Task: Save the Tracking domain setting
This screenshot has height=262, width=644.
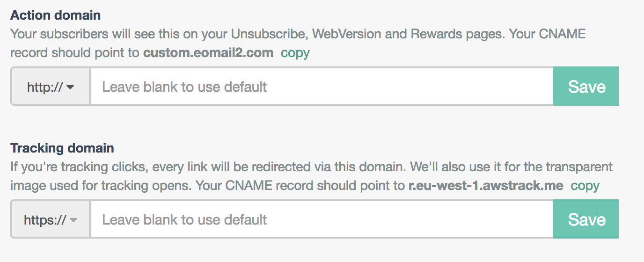Action: click(x=586, y=219)
